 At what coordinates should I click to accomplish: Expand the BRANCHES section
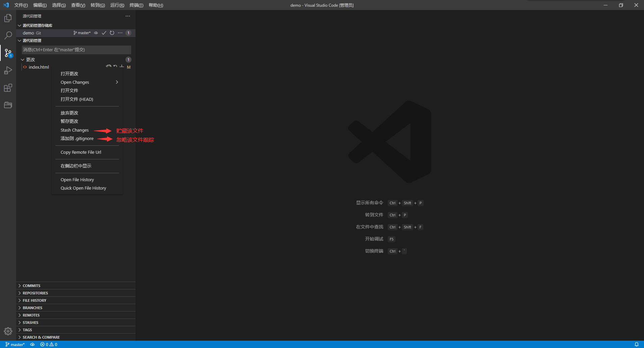[x=76, y=308]
